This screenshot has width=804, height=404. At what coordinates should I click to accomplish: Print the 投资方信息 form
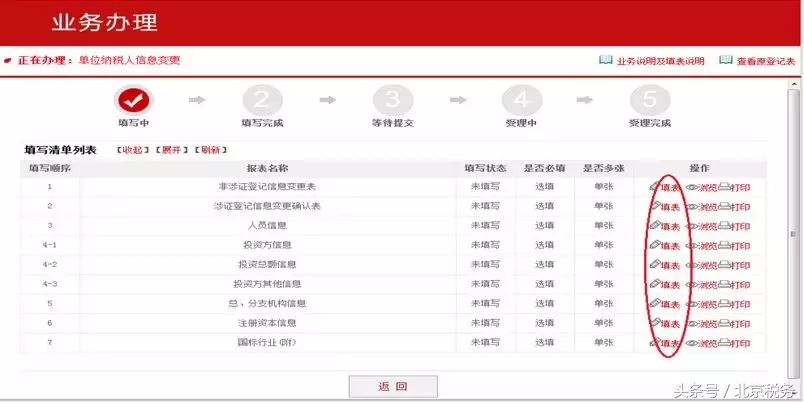point(734,246)
